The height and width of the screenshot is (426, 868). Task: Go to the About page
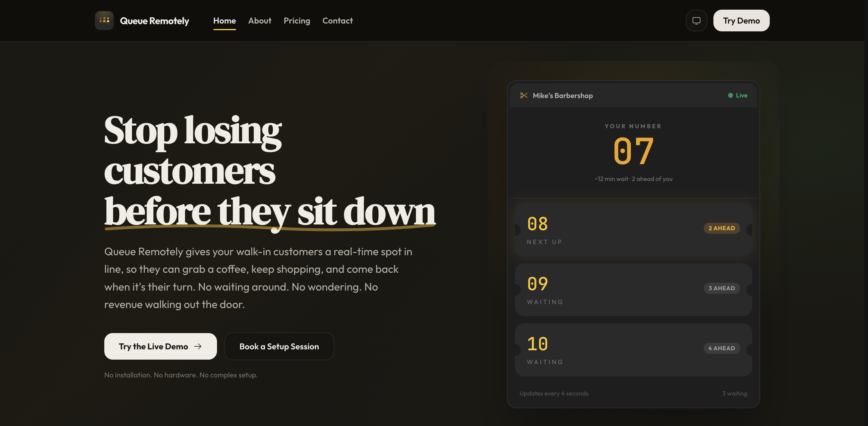click(259, 21)
